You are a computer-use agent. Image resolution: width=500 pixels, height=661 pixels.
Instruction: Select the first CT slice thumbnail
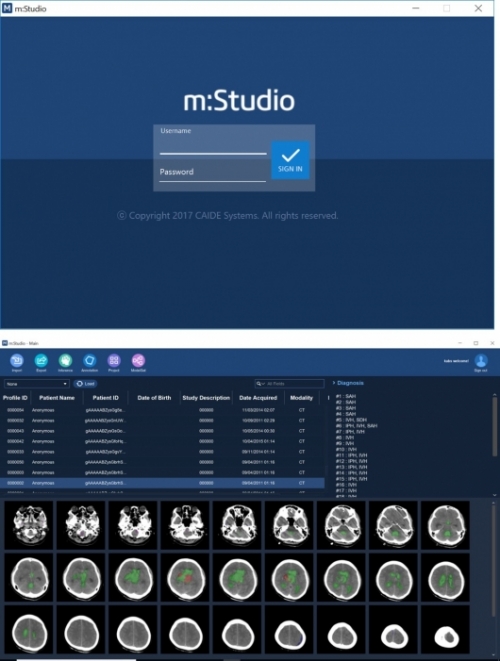coord(29,525)
